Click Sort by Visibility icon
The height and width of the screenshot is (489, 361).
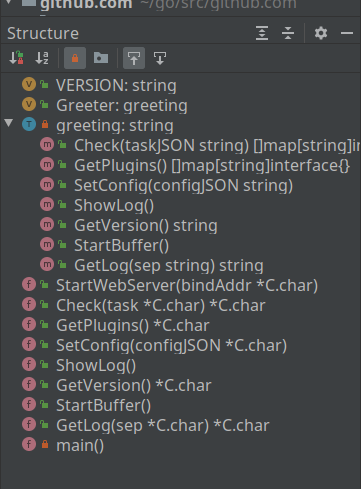click(16, 58)
